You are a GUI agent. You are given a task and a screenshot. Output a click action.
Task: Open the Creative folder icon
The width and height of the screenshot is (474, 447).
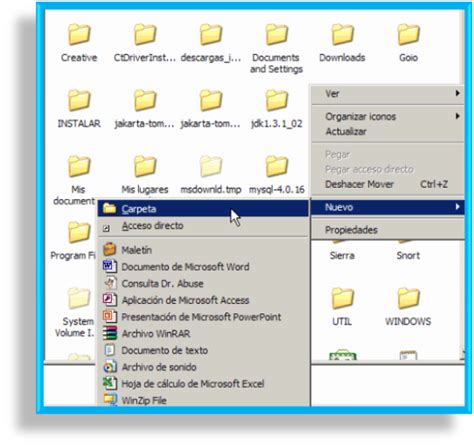pyautogui.click(x=79, y=34)
